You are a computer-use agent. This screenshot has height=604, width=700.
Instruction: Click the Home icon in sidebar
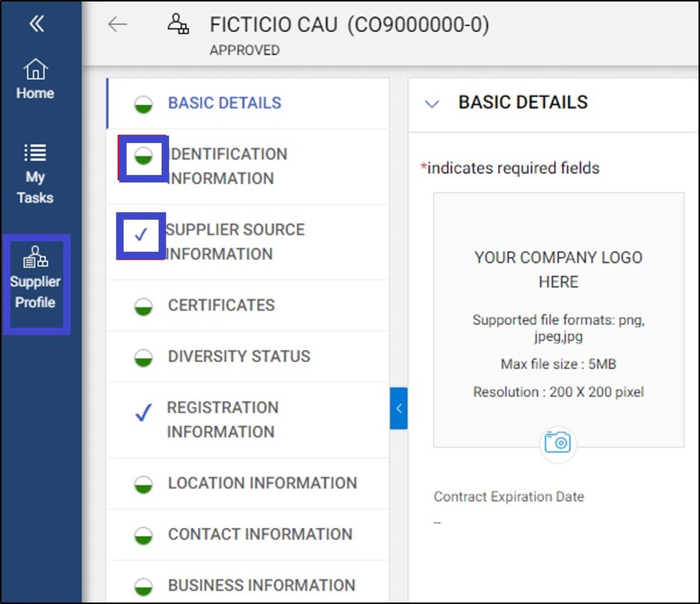pyautogui.click(x=35, y=69)
